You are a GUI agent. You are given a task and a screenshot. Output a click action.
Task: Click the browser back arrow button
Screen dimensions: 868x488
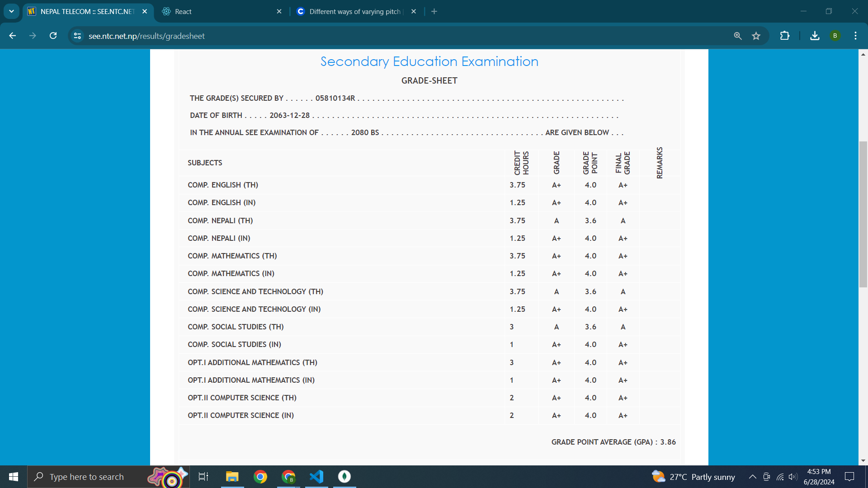[12, 36]
